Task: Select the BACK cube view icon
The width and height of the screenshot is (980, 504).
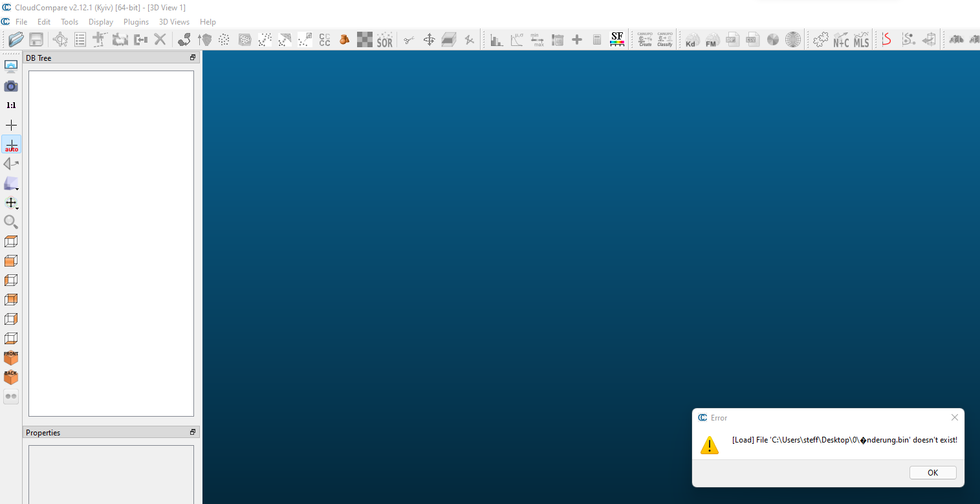Action: (11, 377)
